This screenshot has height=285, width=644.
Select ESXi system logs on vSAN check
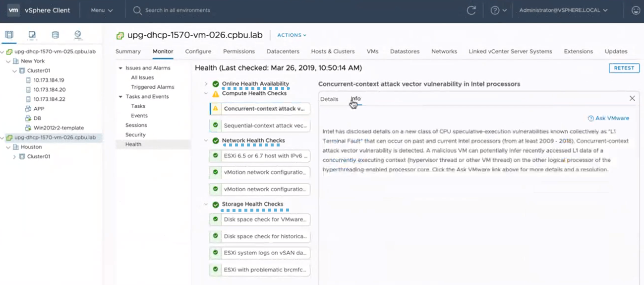click(260, 253)
